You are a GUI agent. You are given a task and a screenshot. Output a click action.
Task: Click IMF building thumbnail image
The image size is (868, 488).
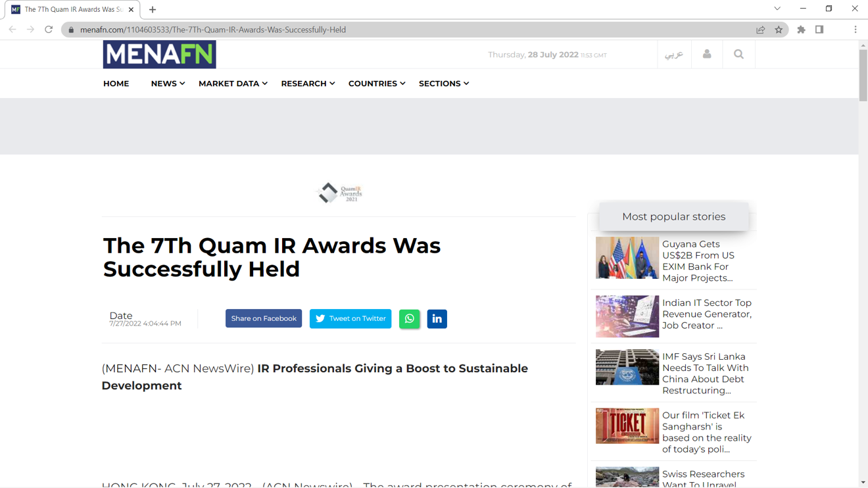point(627,367)
